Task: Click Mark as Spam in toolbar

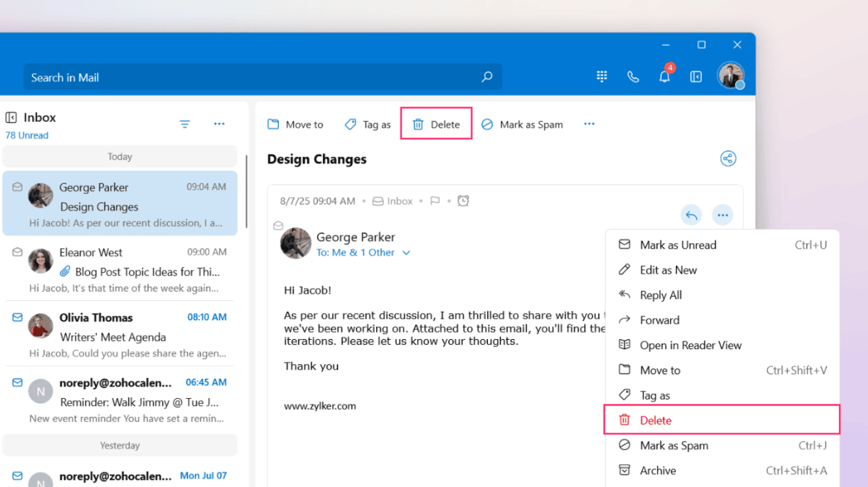Action: (522, 125)
